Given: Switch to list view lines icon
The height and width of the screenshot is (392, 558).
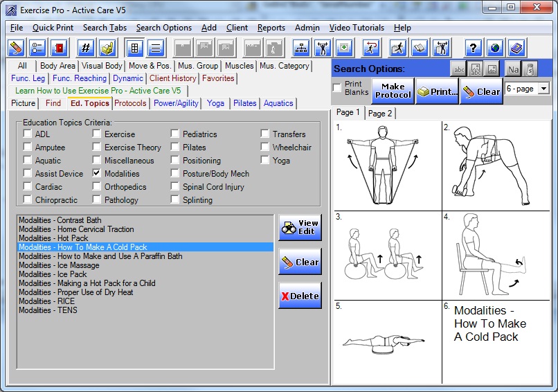Looking at the screenshot, I should coord(156,48).
